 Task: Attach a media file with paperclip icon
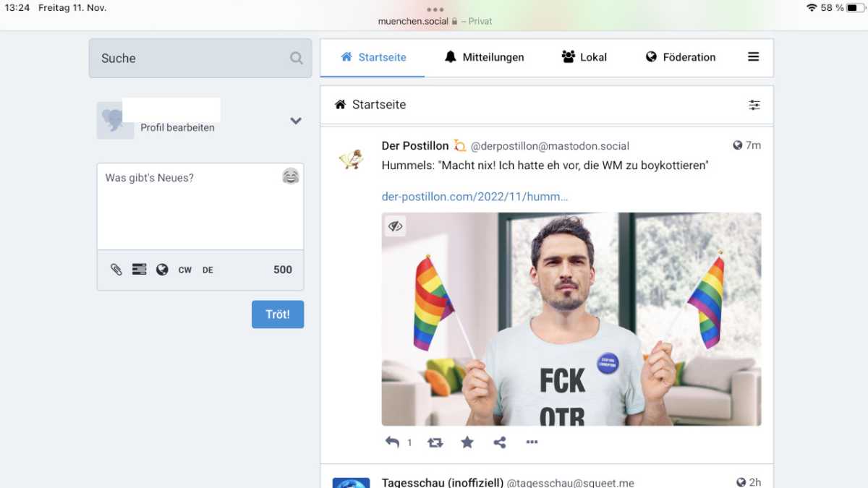(116, 270)
